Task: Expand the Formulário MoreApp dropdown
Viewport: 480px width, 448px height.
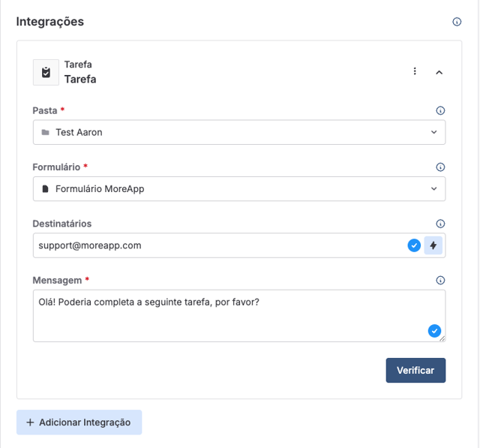Action: tap(238, 189)
